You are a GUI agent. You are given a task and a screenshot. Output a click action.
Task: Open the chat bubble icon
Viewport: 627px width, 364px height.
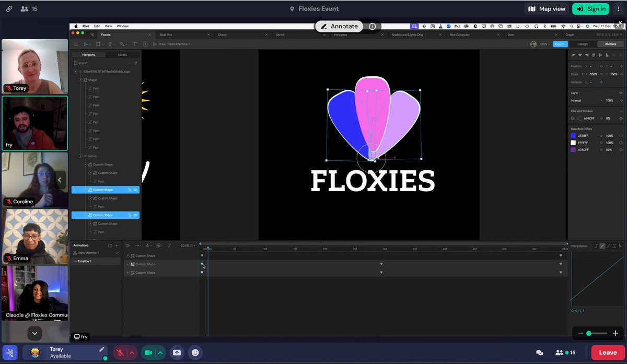[539, 353]
